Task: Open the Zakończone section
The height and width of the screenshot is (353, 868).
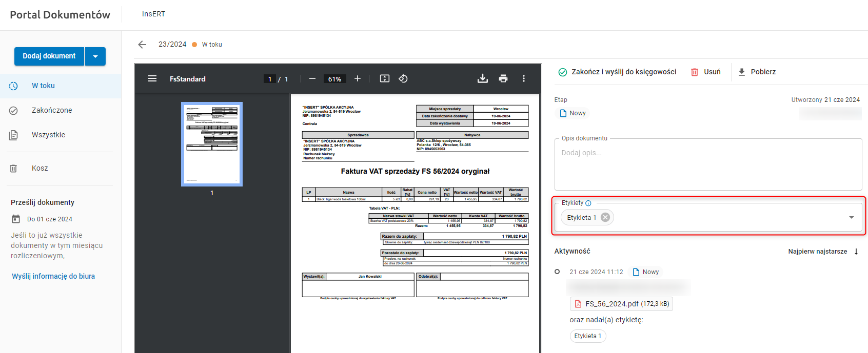Action: click(61, 111)
